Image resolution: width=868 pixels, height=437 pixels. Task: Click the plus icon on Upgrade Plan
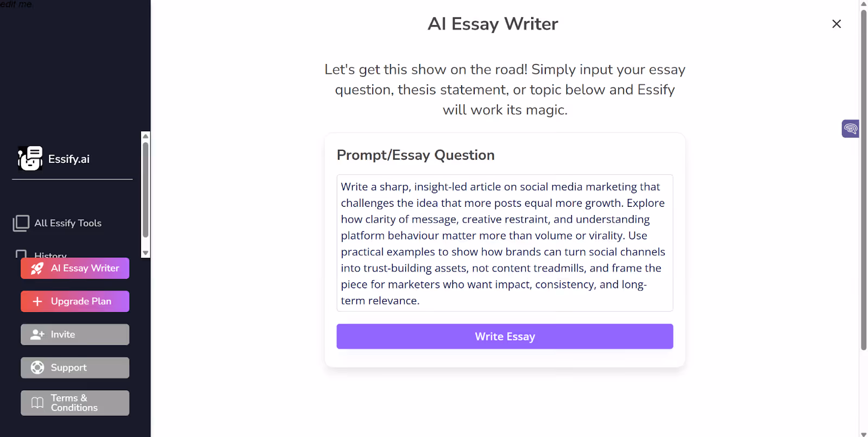37,301
